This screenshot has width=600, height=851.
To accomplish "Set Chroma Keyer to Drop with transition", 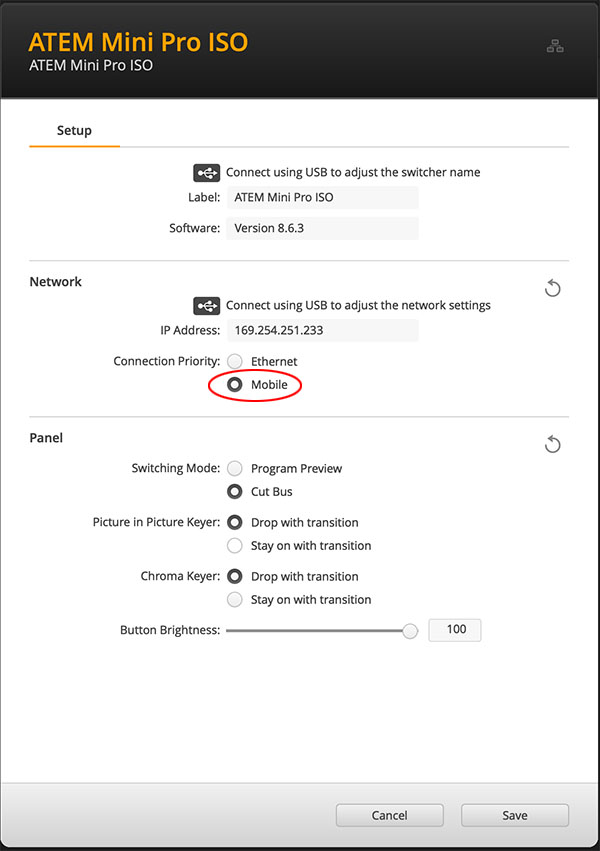I will point(235,576).
